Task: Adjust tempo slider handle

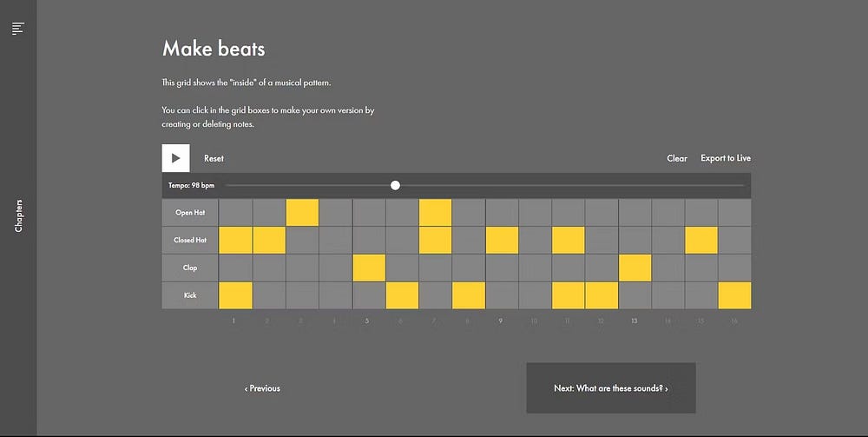Action: 395,186
